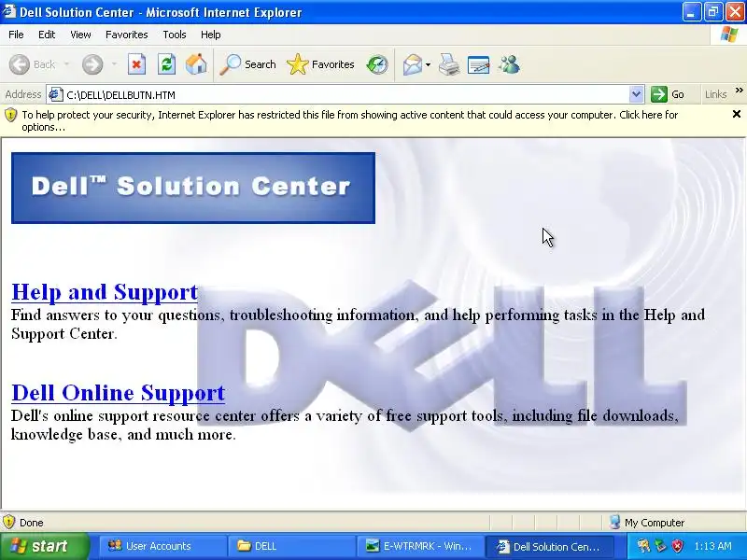The width and height of the screenshot is (747, 560).
Task: Click the status bar shield icon
Action: [8, 522]
